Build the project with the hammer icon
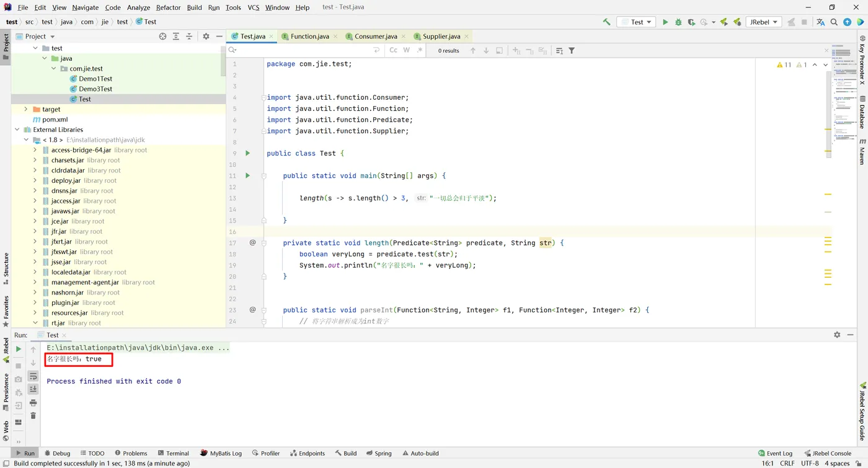The image size is (868, 468). [606, 22]
